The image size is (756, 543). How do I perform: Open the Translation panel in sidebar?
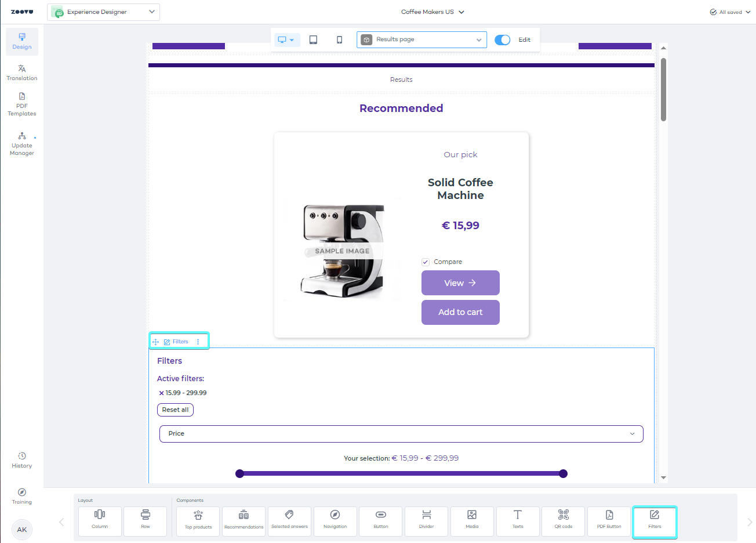[x=22, y=73]
